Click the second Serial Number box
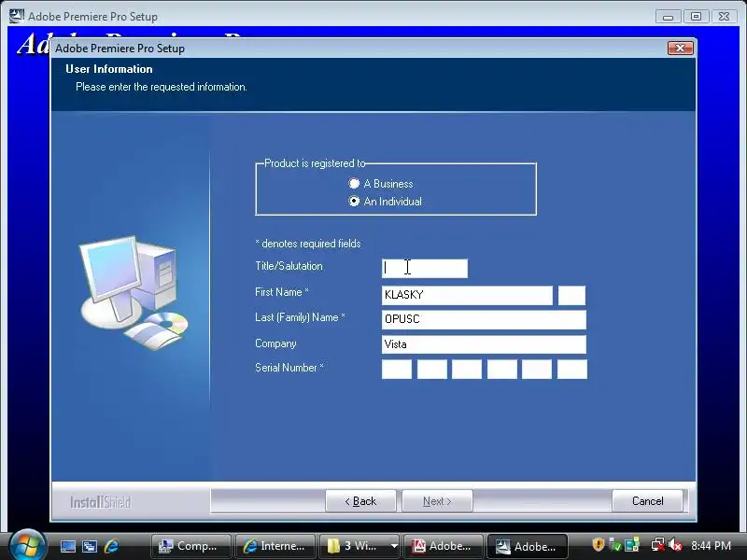Screen dimensions: 747x560 click(x=432, y=369)
